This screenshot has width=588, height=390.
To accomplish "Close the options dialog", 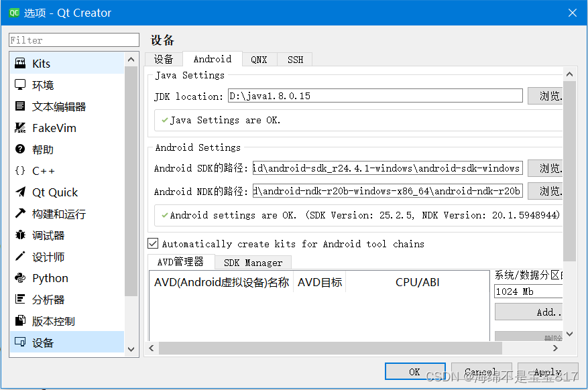I will point(573,13).
